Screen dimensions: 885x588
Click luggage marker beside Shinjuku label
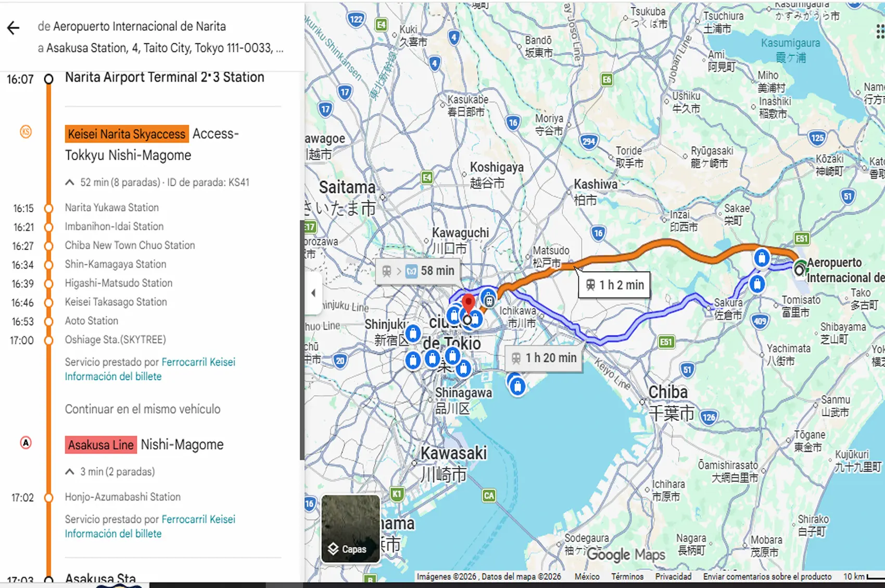coord(413,334)
